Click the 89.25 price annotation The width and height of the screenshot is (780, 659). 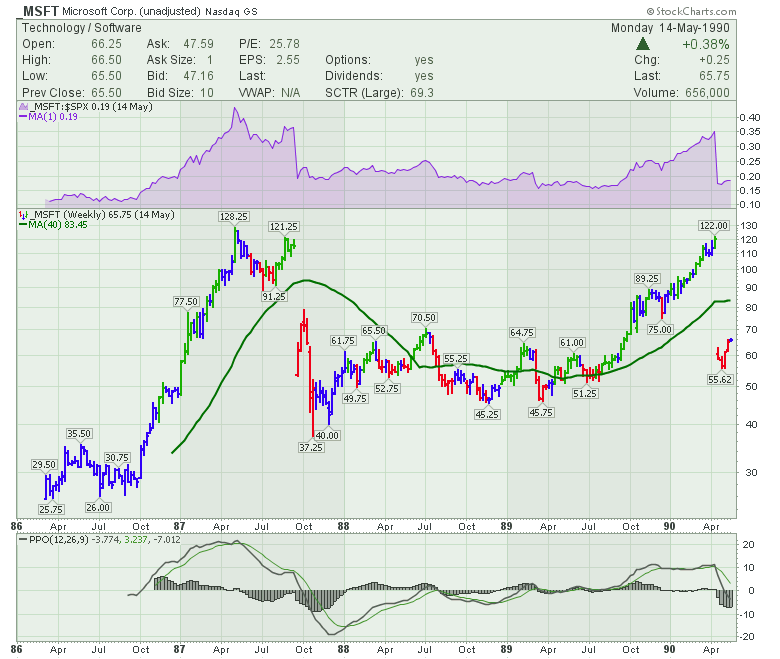click(x=646, y=278)
